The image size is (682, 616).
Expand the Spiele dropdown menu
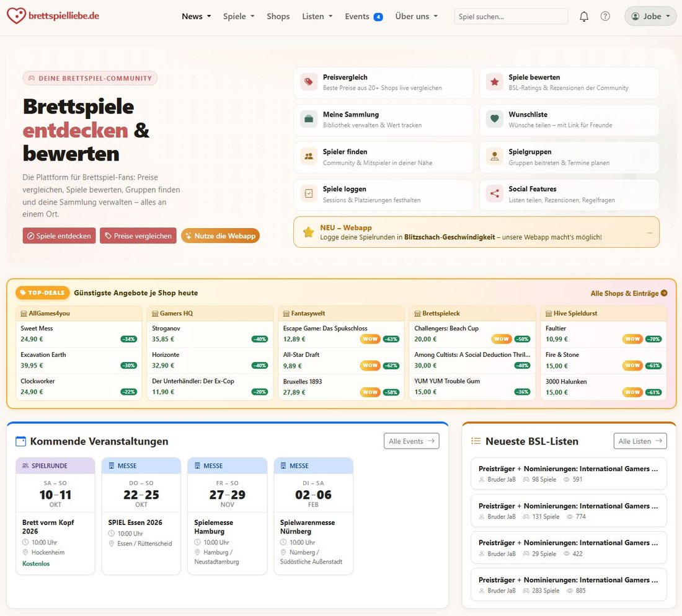tap(238, 16)
